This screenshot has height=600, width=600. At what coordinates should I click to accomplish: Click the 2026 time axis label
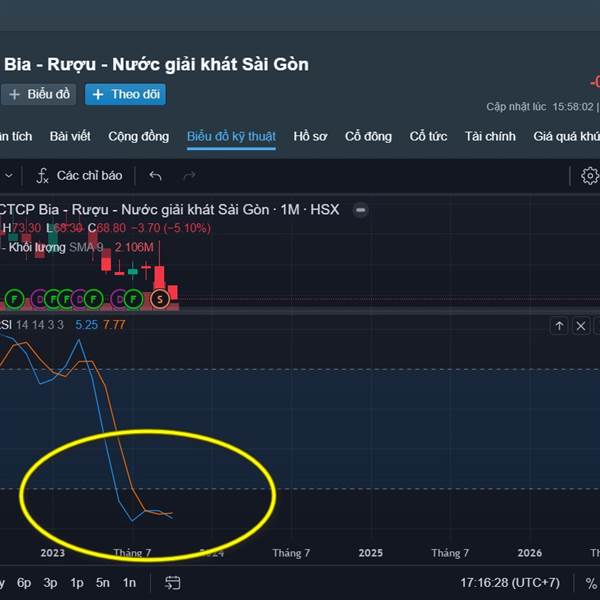tap(530, 553)
